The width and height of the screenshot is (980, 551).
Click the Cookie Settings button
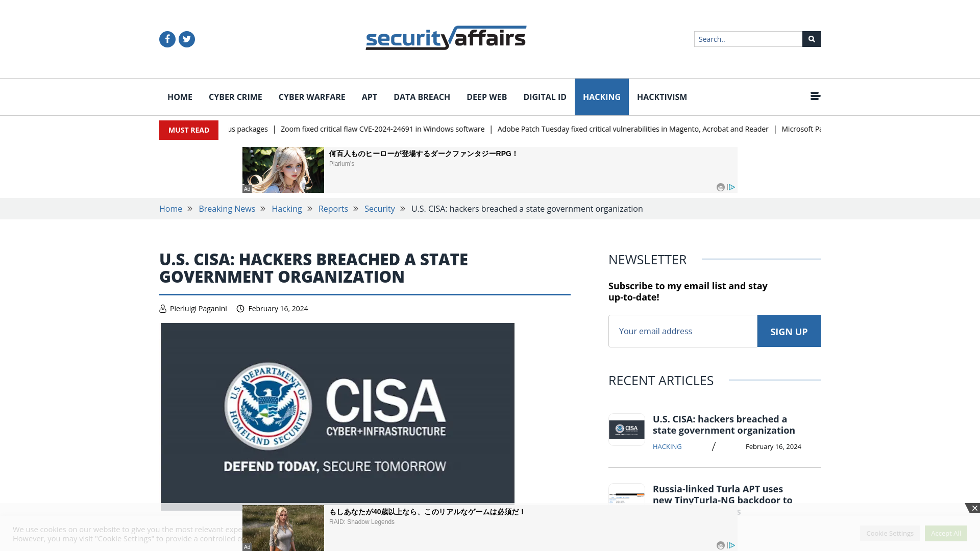click(x=890, y=533)
